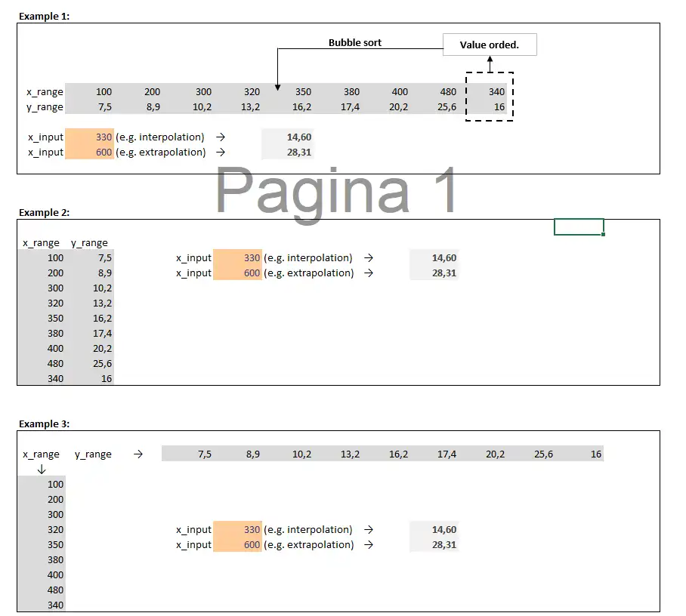This screenshot has height=616, width=686.
Task: Select x_range cell 100 in Example 1
Action: pyautogui.click(x=90, y=92)
